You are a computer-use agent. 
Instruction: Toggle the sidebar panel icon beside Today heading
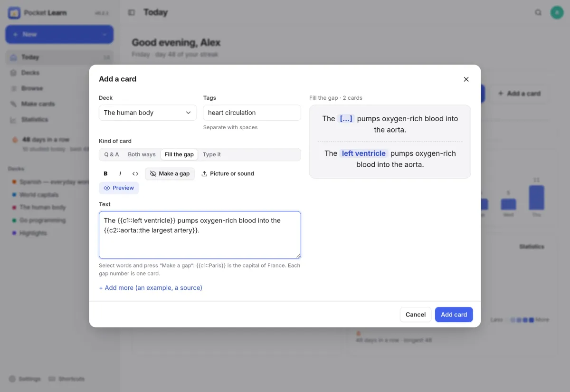(132, 12)
